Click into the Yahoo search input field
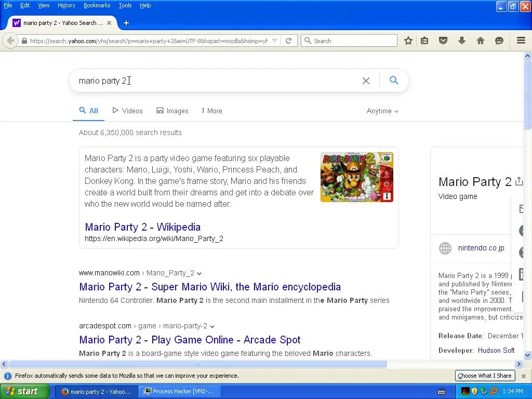Viewport: 532px width, 399px height. (217, 81)
